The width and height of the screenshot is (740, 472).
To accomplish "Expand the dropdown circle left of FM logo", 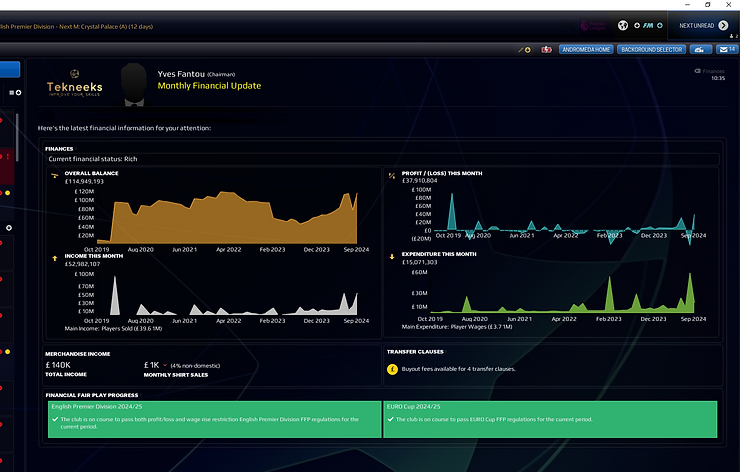I will pyautogui.click(x=637, y=25).
